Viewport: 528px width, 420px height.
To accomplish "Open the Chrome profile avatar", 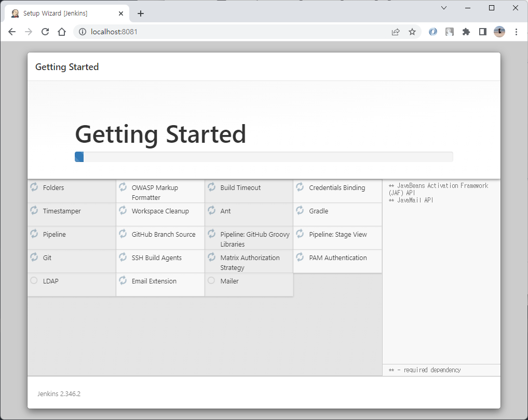I will click(x=499, y=32).
